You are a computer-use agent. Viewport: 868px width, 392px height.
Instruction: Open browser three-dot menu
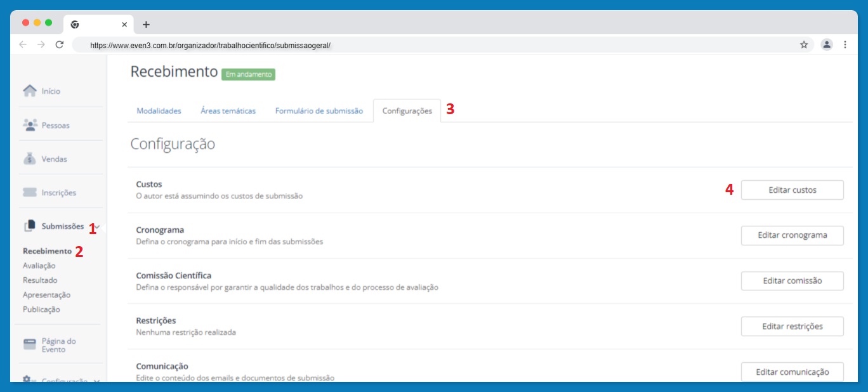point(845,44)
